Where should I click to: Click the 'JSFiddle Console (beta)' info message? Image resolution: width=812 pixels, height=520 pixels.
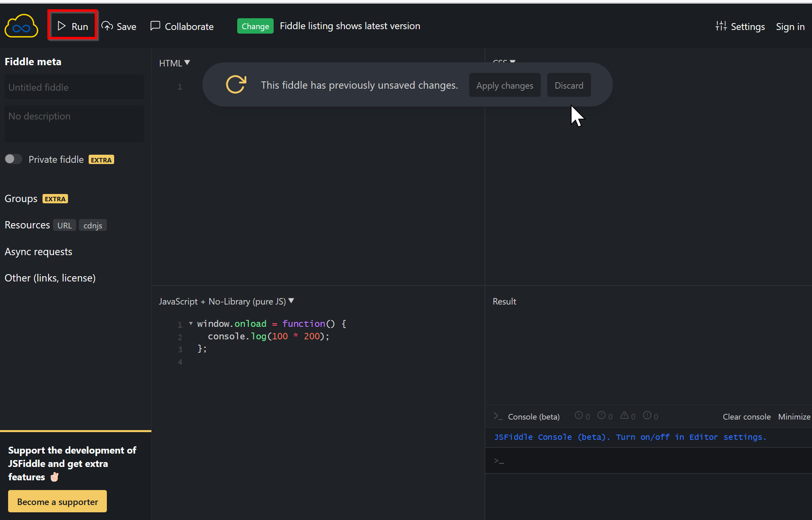pyautogui.click(x=630, y=437)
